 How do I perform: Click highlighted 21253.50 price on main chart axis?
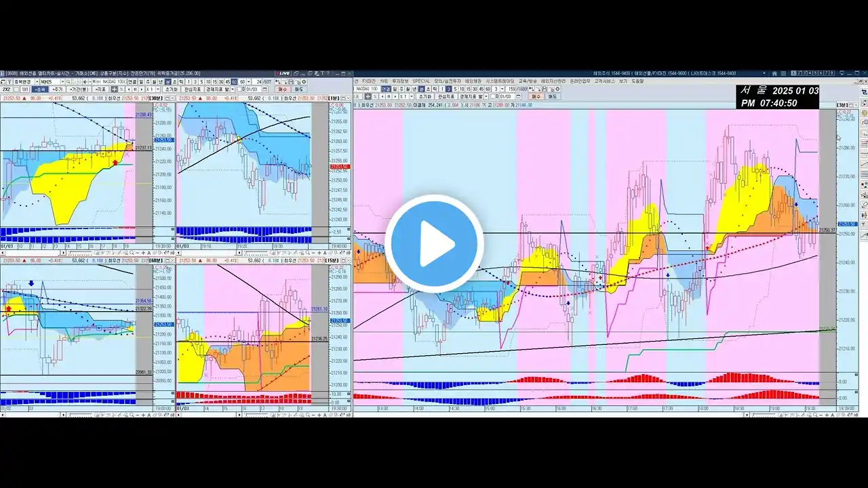pos(848,224)
